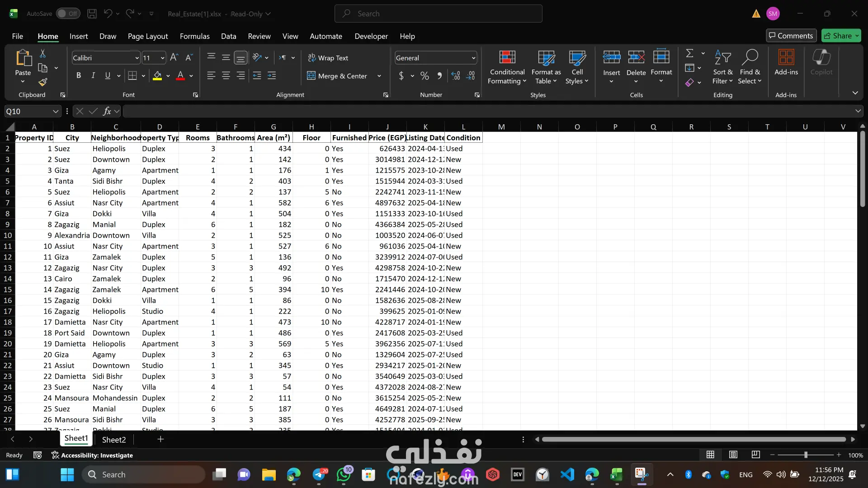
Task: Expand the Name Box dropdown arrow
Action: click(56, 111)
